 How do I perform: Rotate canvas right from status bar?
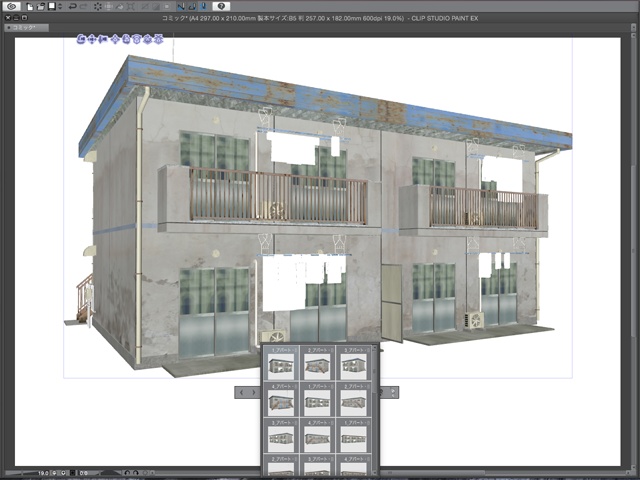(x=136, y=473)
